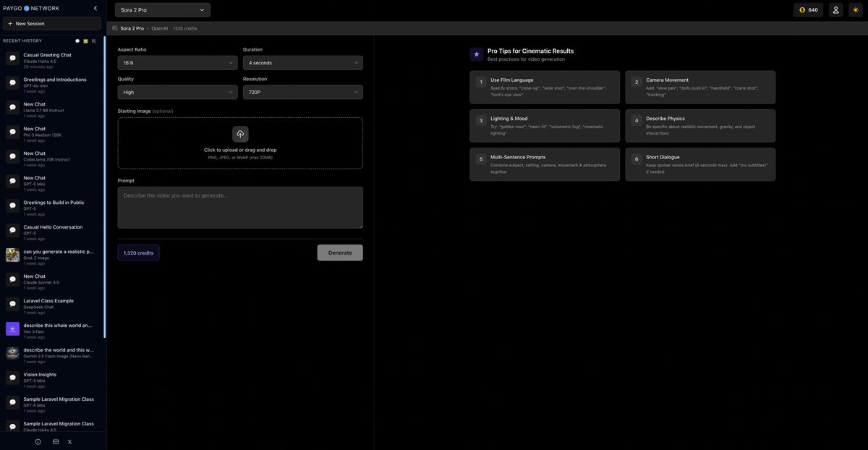Open the Resolution 720P dropdown
The image size is (868, 450).
pyautogui.click(x=303, y=92)
